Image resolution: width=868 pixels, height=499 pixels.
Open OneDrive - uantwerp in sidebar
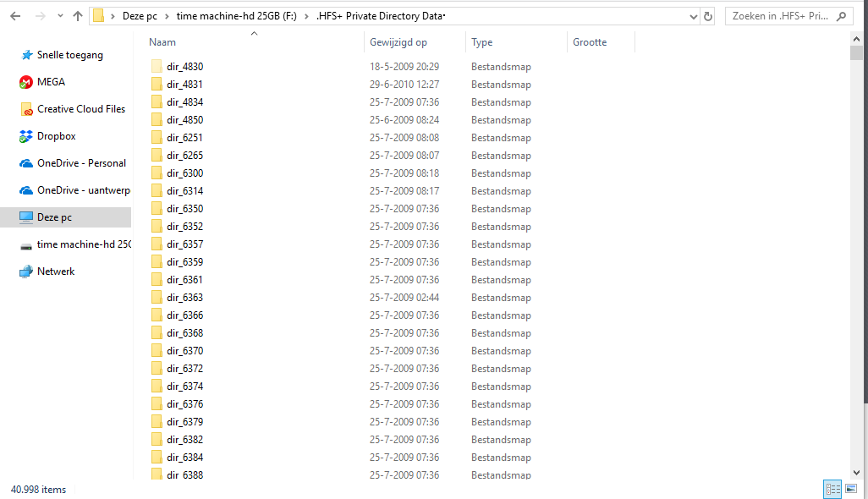84,190
